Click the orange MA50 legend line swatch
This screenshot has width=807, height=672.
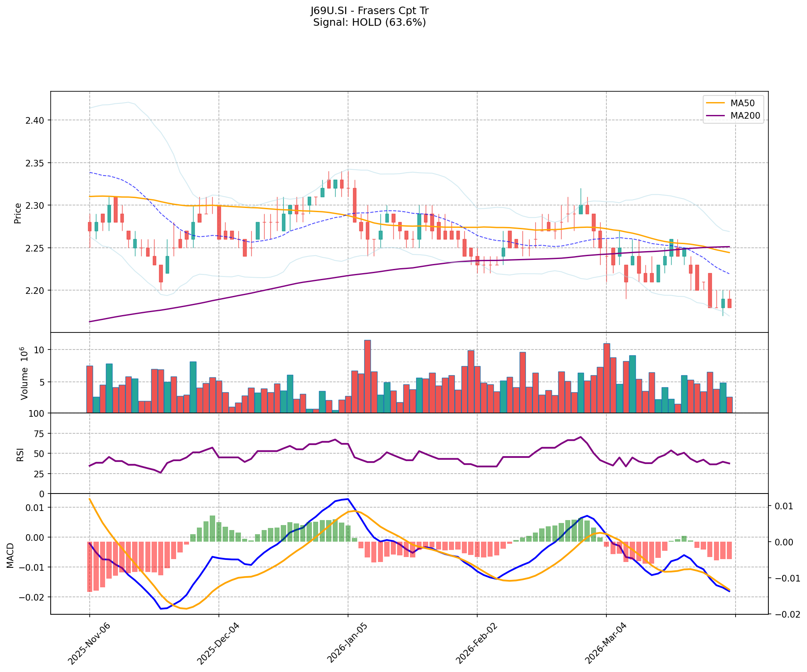tap(715, 102)
